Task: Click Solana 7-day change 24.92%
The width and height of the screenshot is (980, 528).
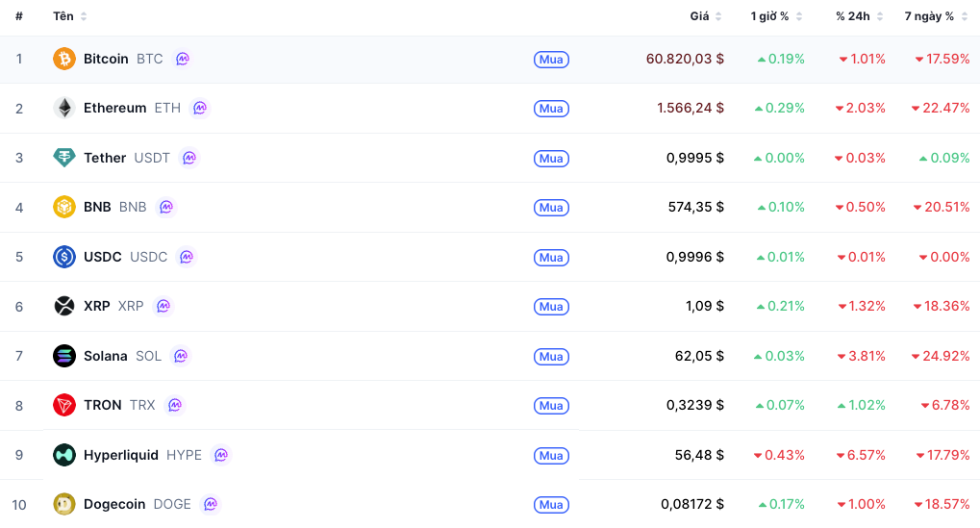Action: [941, 356]
